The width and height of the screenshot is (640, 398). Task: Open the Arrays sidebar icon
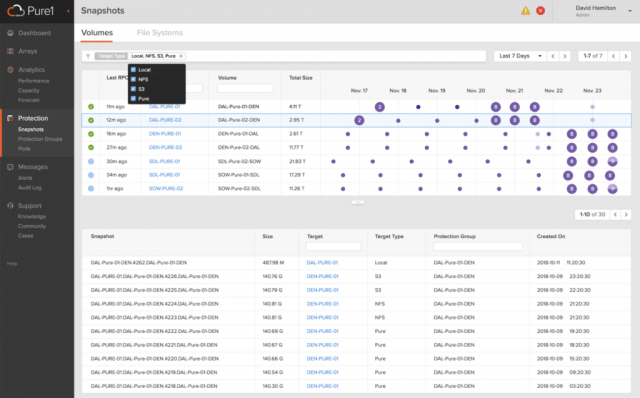click(10, 51)
